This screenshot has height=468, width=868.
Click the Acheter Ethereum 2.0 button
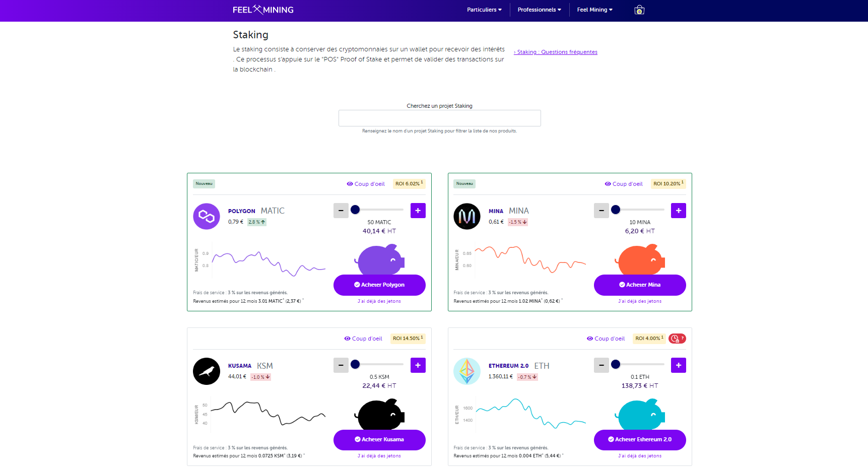[639, 439]
